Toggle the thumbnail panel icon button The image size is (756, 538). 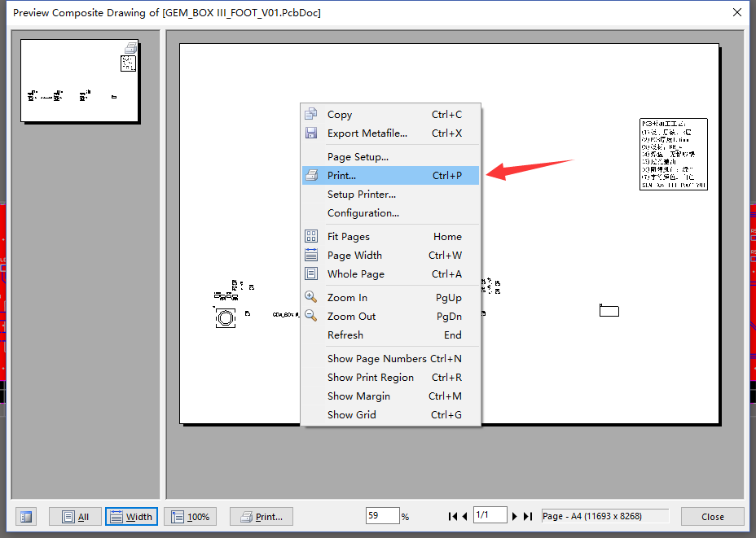26,517
